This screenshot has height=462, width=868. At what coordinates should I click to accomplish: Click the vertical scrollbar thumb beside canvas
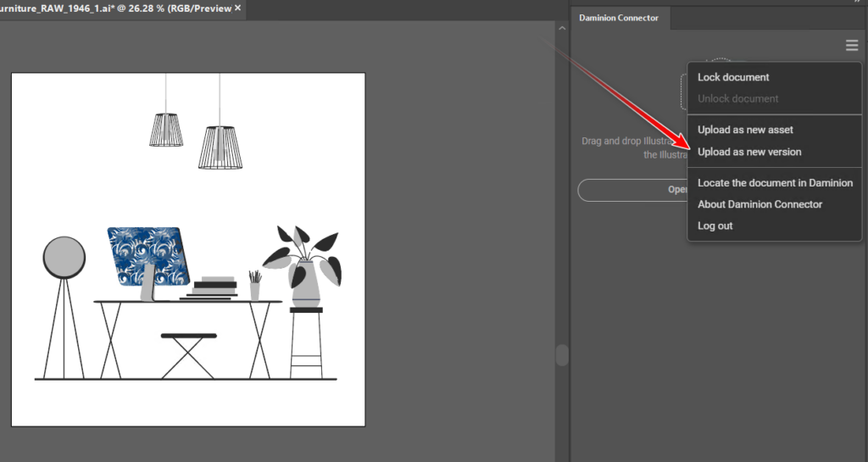pos(561,354)
